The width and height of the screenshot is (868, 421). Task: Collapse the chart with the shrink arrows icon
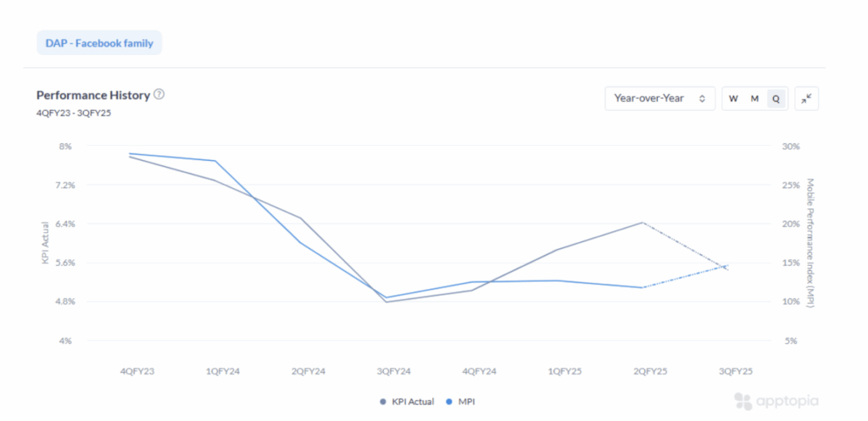807,99
